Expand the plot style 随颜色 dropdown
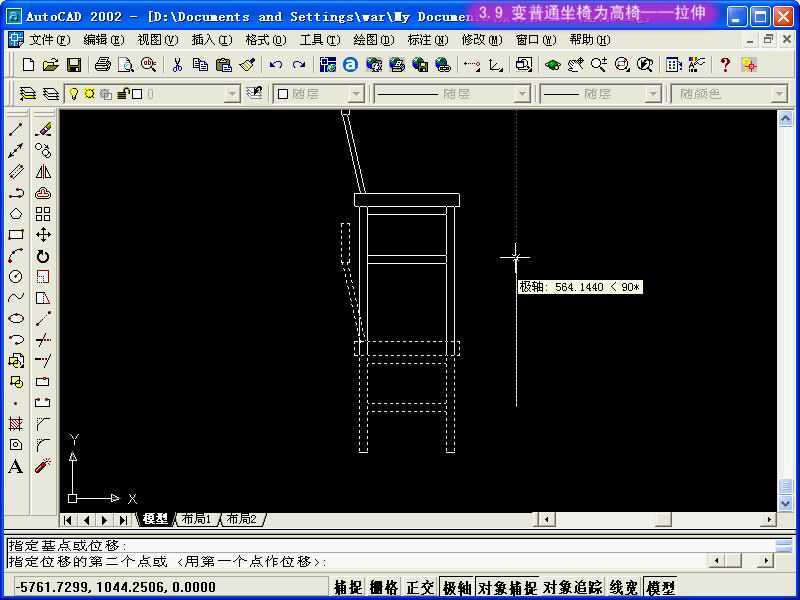800x600 pixels. [x=779, y=94]
